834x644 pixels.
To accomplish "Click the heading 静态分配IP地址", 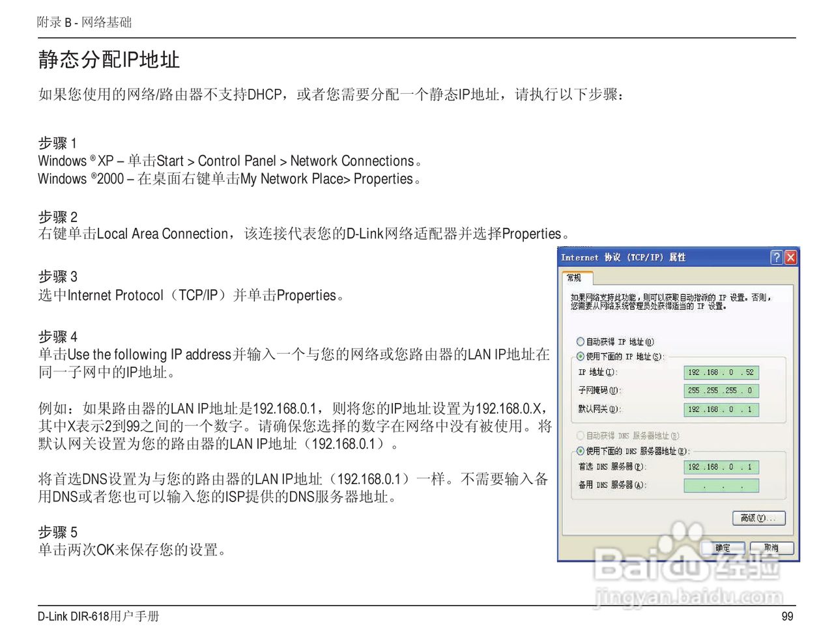I will click(x=109, y=59).
